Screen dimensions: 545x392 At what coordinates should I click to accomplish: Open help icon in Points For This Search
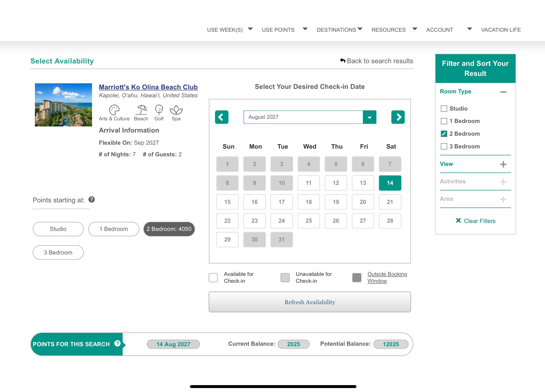pos(117,343)
